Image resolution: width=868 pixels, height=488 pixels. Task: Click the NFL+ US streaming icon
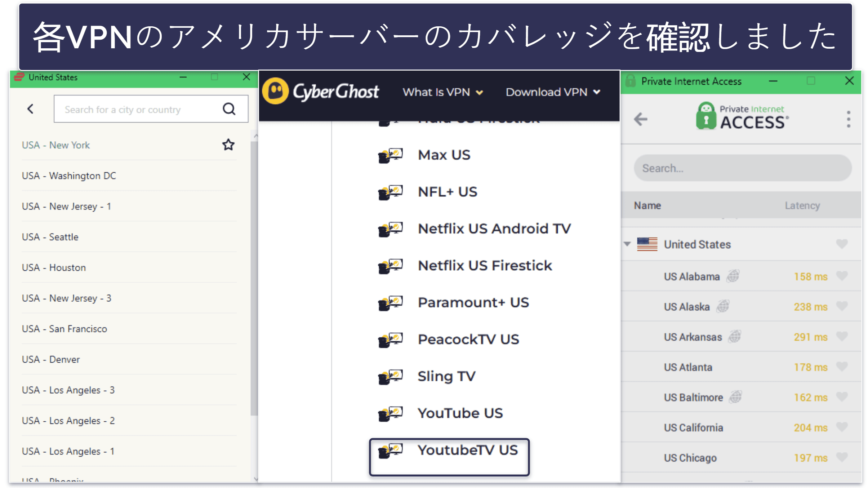[x=390, y=192]
